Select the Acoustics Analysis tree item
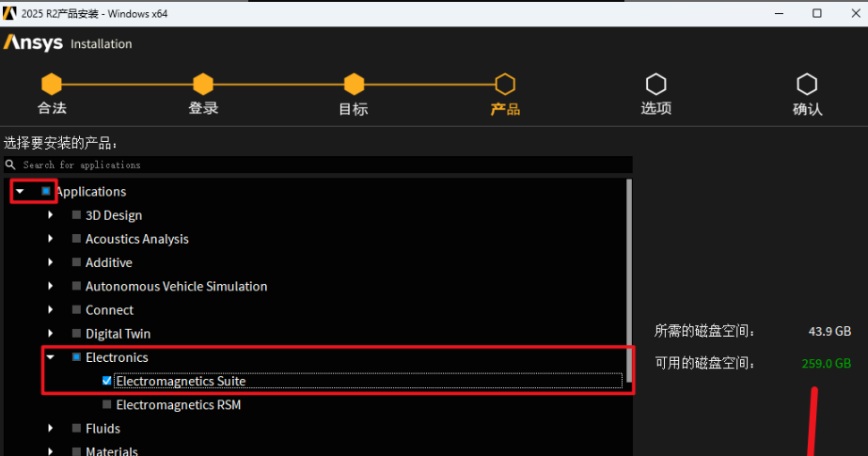This screenshot has height=456, width=868. pos(136,239)
